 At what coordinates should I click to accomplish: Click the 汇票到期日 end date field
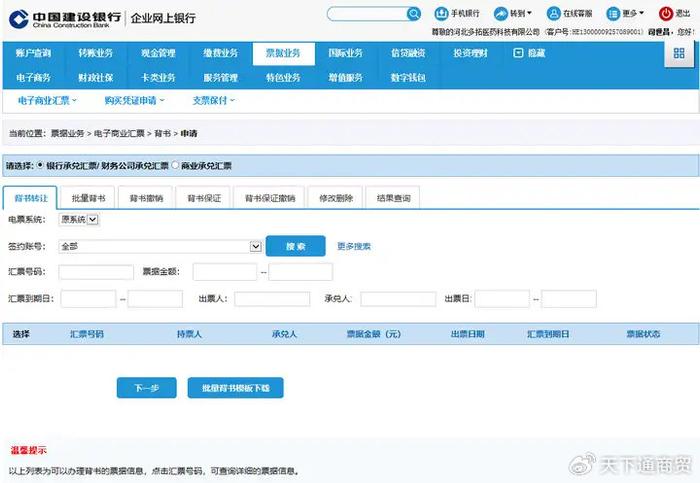pyautogui.click(x=155, y=299)
